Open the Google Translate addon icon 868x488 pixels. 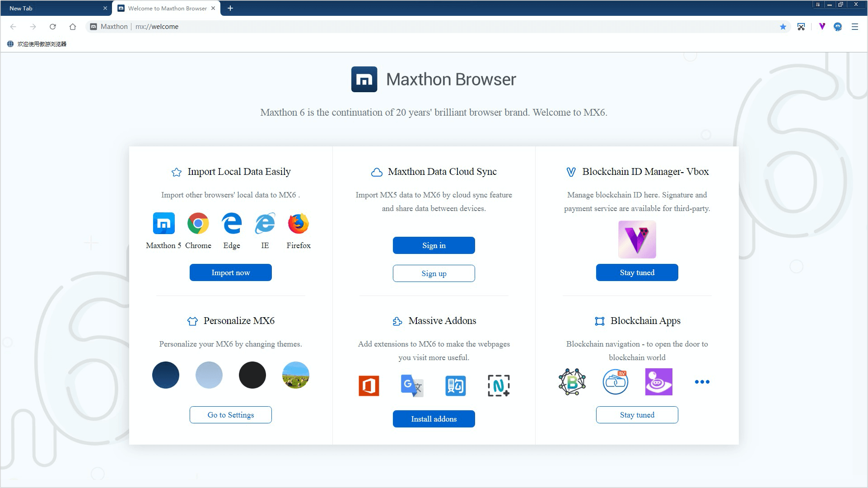pyautogui.click(x=412, y=385)
